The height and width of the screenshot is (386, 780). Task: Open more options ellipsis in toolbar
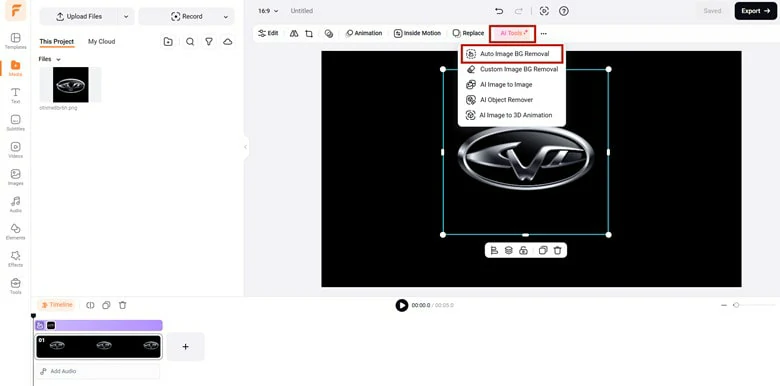544,33
